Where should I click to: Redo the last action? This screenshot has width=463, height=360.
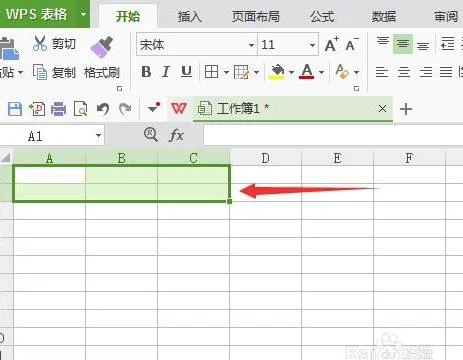[x=125, y=109]
